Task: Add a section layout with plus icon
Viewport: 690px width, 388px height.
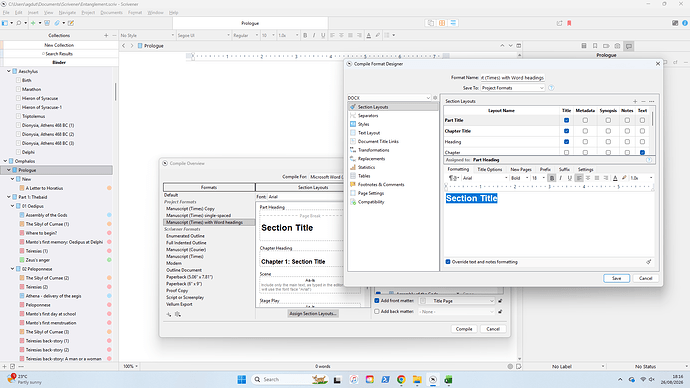Action: coord(635,101)
